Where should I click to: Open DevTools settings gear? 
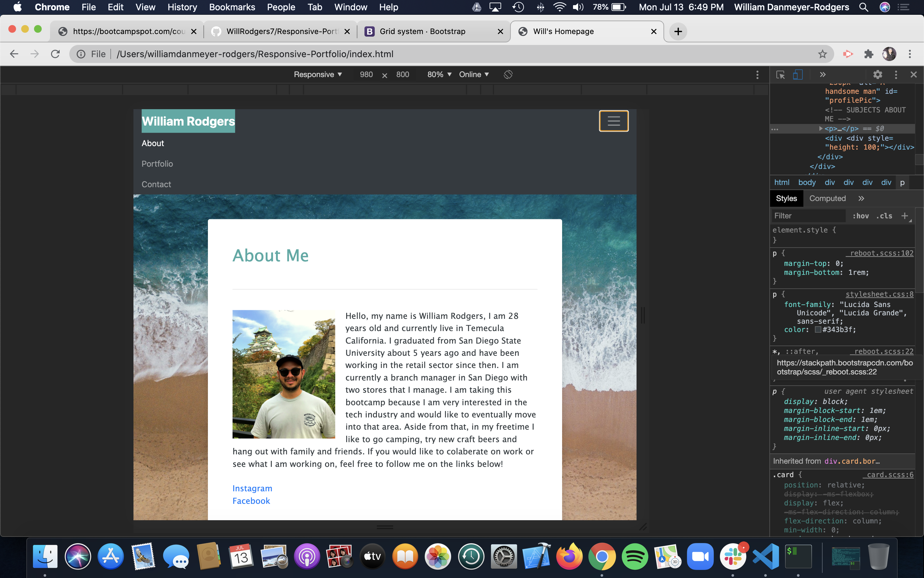(877, 74)
